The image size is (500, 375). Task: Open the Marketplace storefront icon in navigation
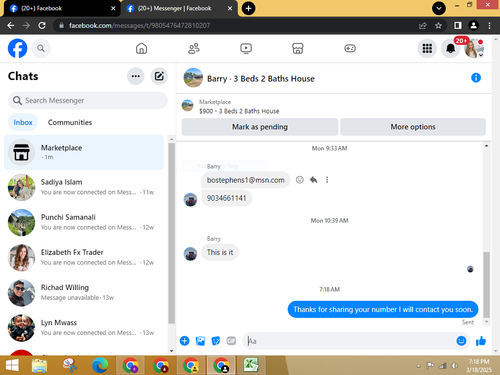(x=298, y=49)
